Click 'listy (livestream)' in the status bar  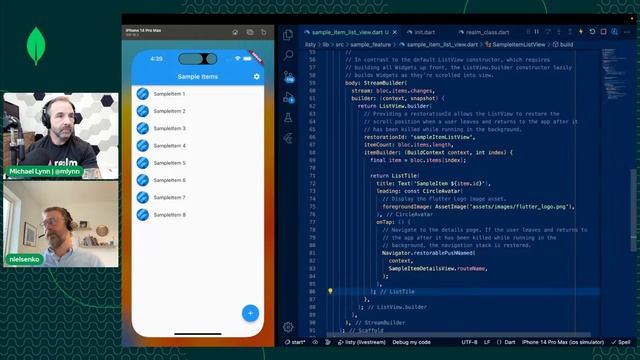pyautogui.click(x=362, y=342)
